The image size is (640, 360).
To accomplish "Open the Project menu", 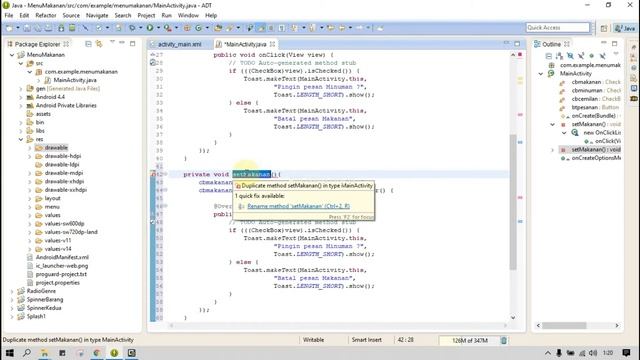I will point(146,15).
